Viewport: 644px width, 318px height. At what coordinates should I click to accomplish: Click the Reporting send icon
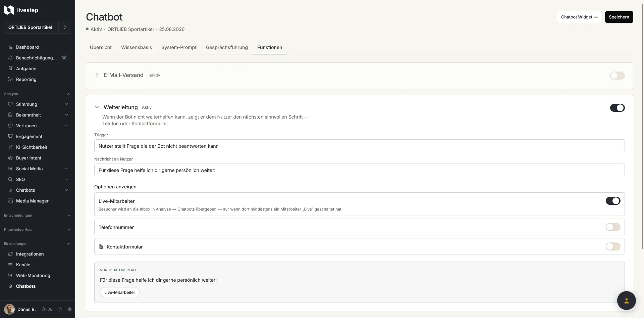coord(10,79)
